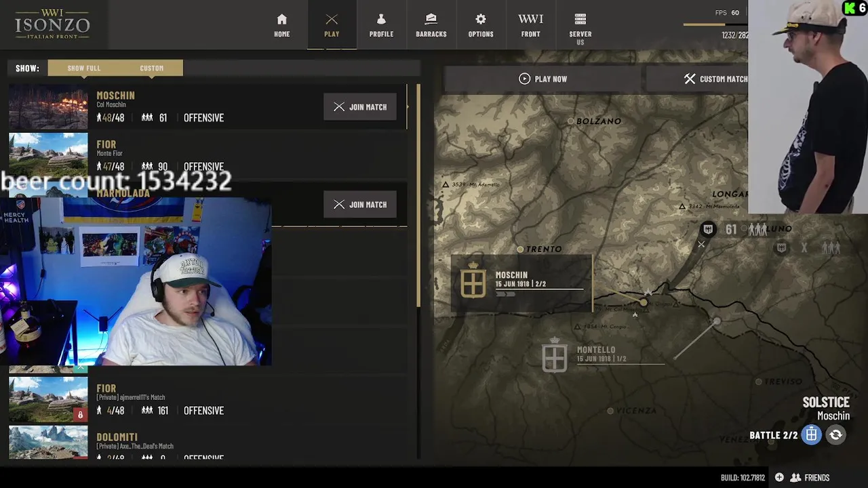Screen dimensions: 868x488
Task: Click the '48/48' player count in Moschin row
Action: [111, 118]
